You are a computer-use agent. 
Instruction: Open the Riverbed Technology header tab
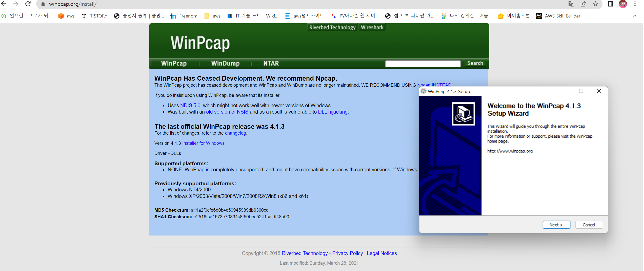coord(332,27)
